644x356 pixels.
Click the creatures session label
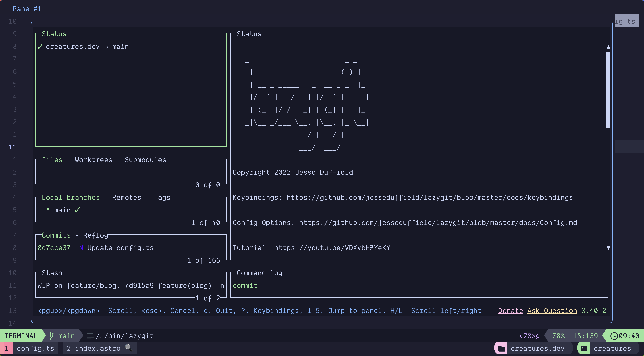pyautogui.click(x=613, y=348)
